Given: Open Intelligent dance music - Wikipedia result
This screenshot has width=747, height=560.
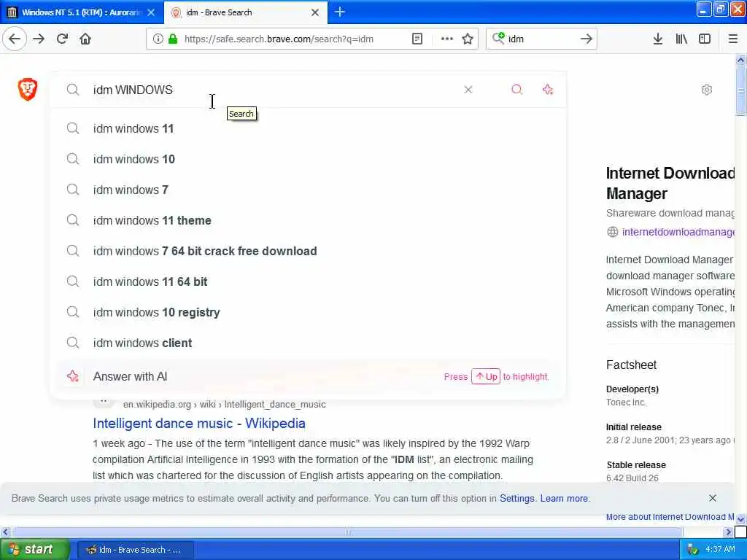Looking at the screenshot, I should point(198,424).
